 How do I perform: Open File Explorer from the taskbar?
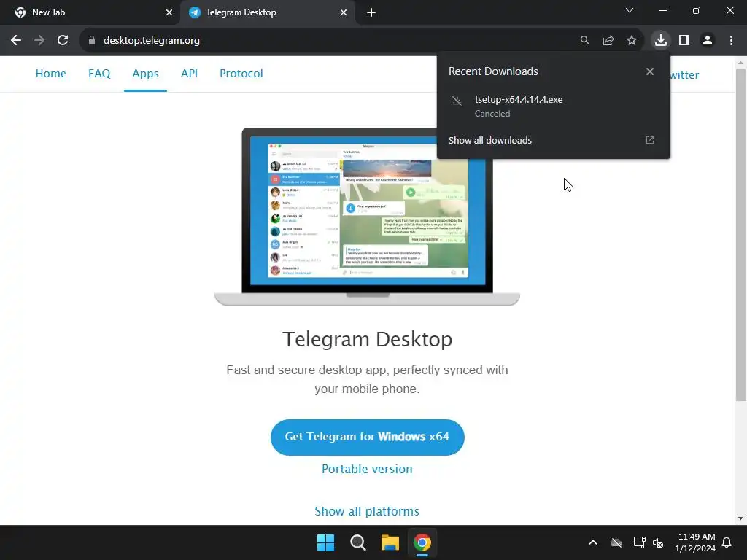(390, 542)
